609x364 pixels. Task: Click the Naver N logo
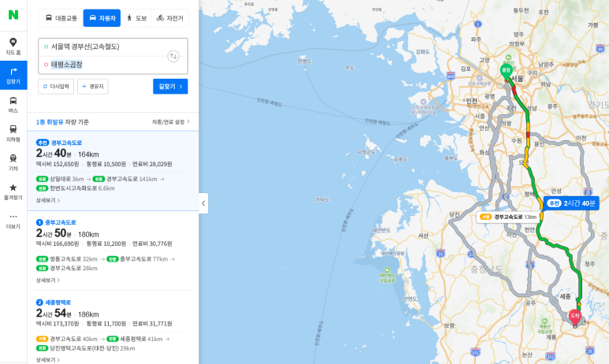[x=13, y=15]
